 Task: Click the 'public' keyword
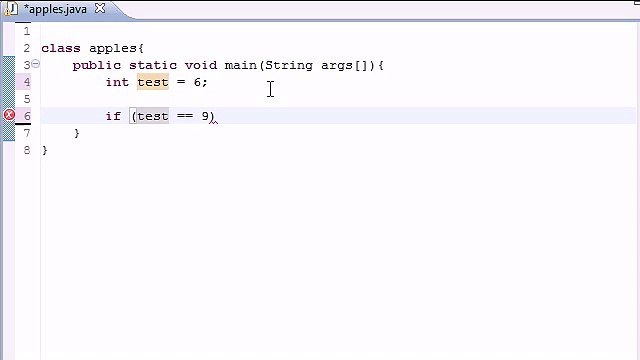pyautogui.click(x=97, y=65)
